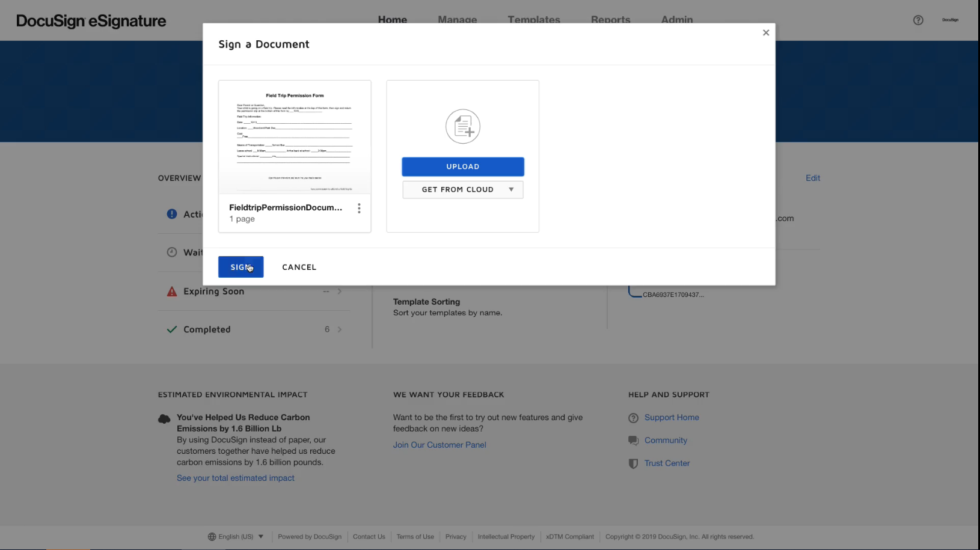980x550 pixels.
Task: Open the Contact Us footer link
Action: coord(369,537)
